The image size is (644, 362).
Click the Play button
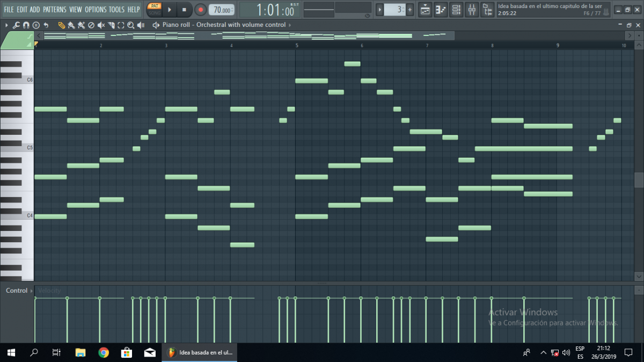pyautogui.click(x=170, y=10)
